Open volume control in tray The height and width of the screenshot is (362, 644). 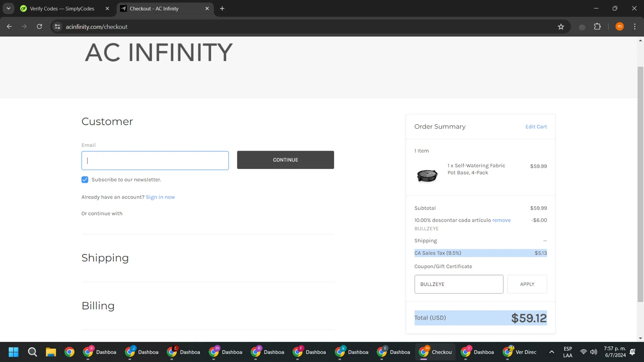point(594,352)
